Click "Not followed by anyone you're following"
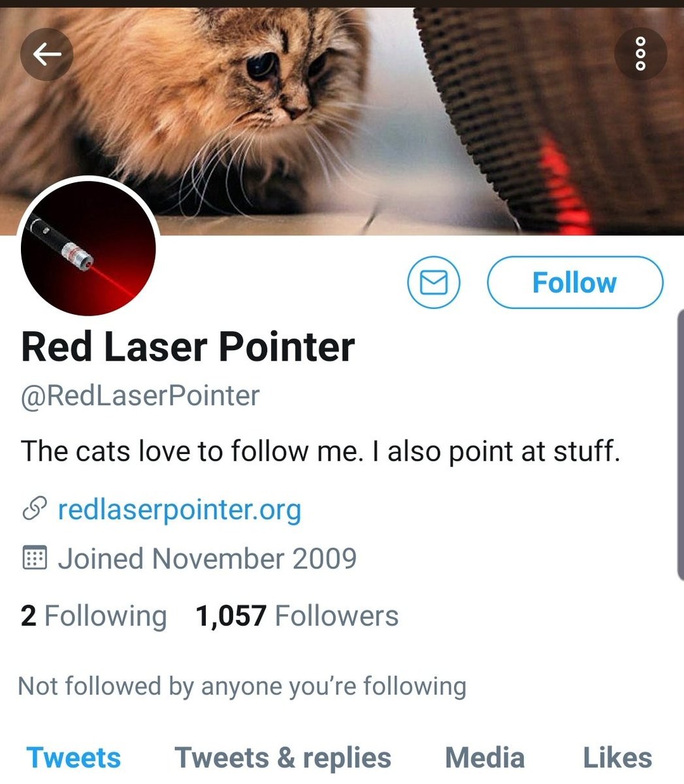 pyautogui.click(x=242, y=686)
